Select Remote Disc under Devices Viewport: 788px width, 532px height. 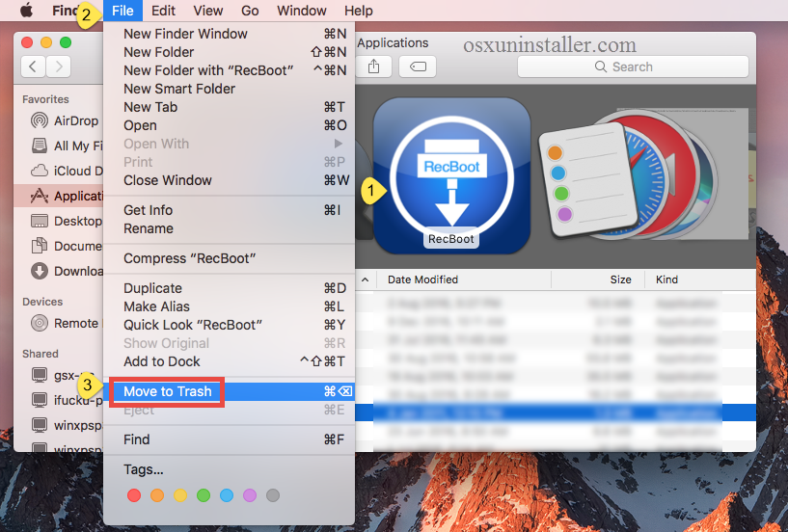(64, 323)
